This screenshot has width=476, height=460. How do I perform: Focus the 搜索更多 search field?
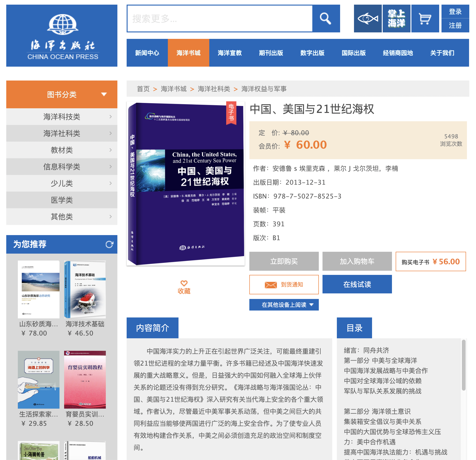tap(220, 19)
